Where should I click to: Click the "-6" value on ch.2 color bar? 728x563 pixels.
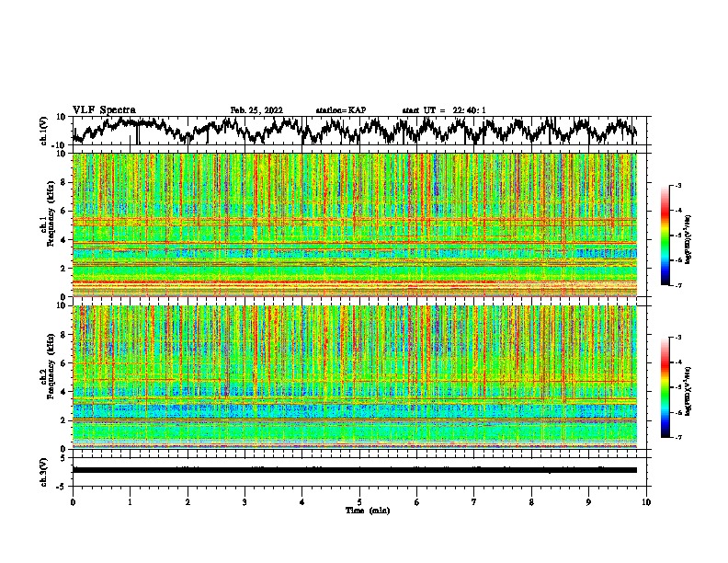[678, 412]
